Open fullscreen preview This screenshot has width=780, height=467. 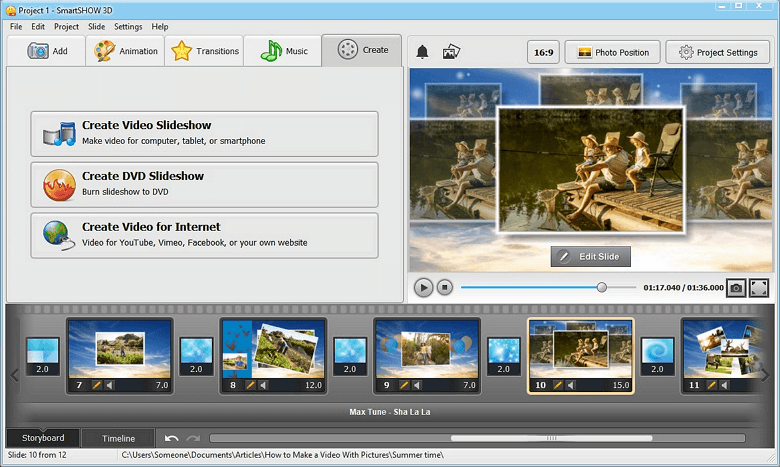759,287
